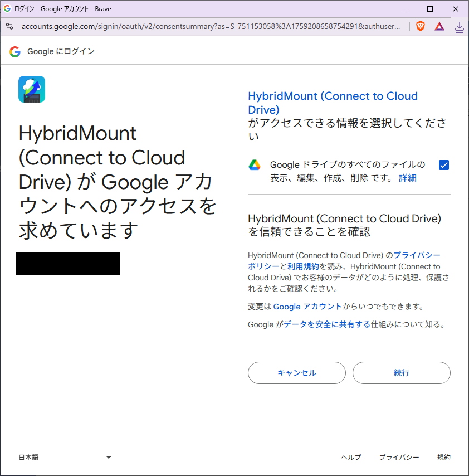Open the downloads arrow icon
This screenshot has height=476, width=469.
(x=460, y=27)
